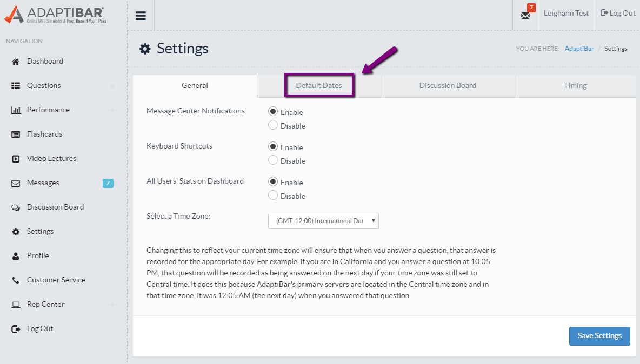Disable All Users' Stats on Dashboard
Image resolution: width=640 pixels, height=364 pixels.
click(273, 196)
